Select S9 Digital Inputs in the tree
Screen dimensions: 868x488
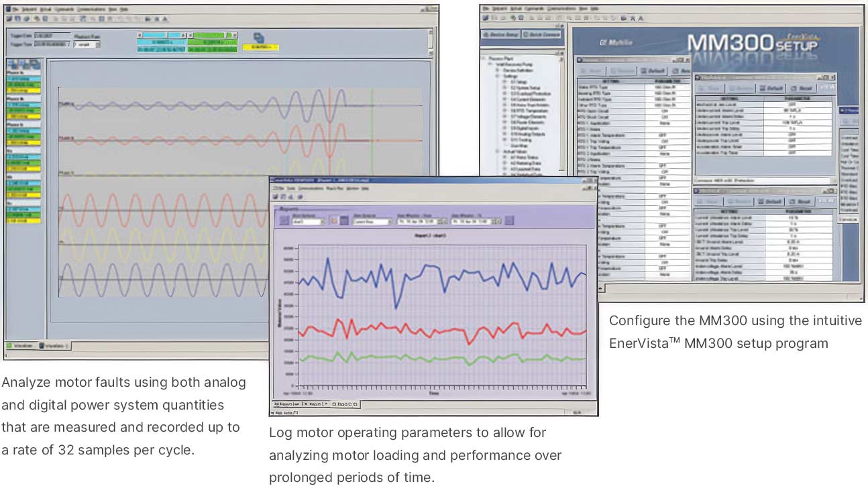click(x=525, y=129)
